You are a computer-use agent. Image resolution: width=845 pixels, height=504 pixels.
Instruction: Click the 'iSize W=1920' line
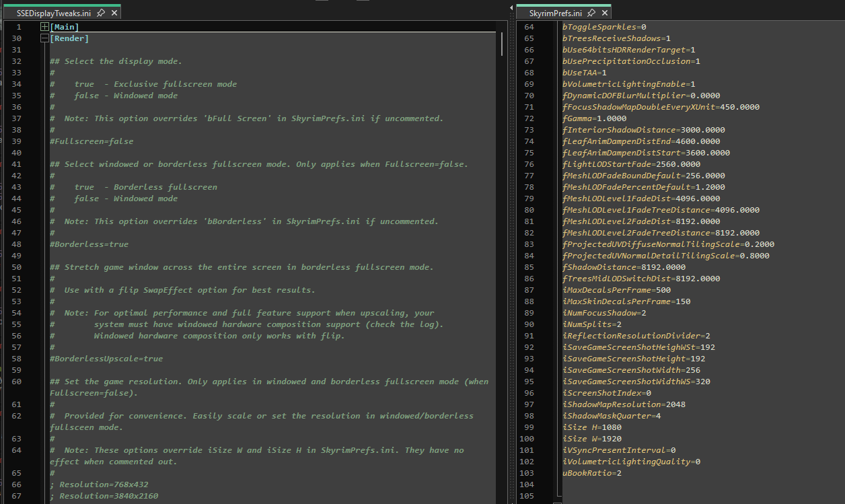pos(592,439)
